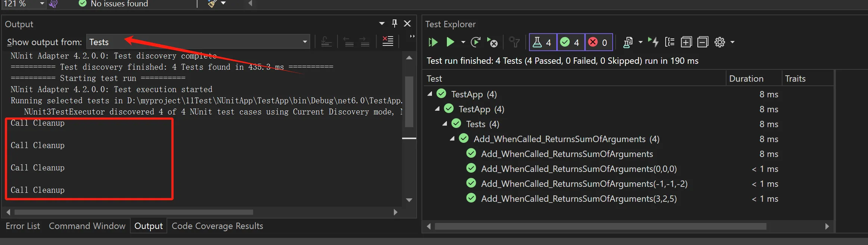Image resolution: width=868 pixels, height=245 pixels.
Task: Click the Go to Next Message icon
Action: tap(365, 42)
